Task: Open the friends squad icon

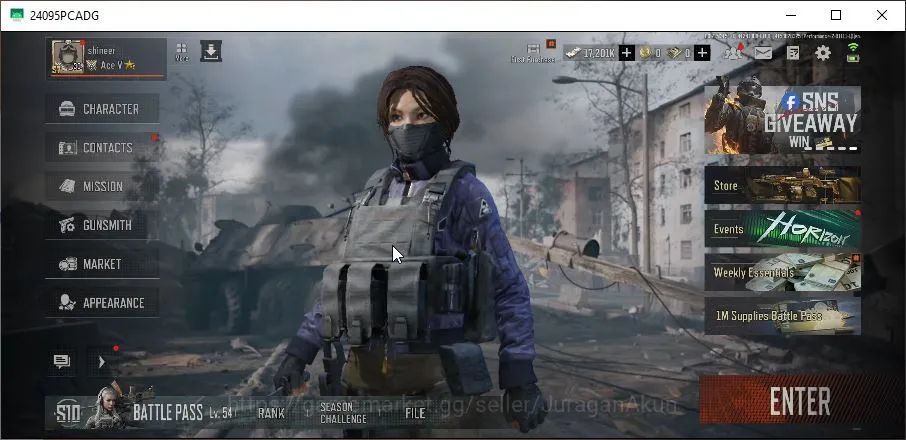Action: (x=733, y=53)
